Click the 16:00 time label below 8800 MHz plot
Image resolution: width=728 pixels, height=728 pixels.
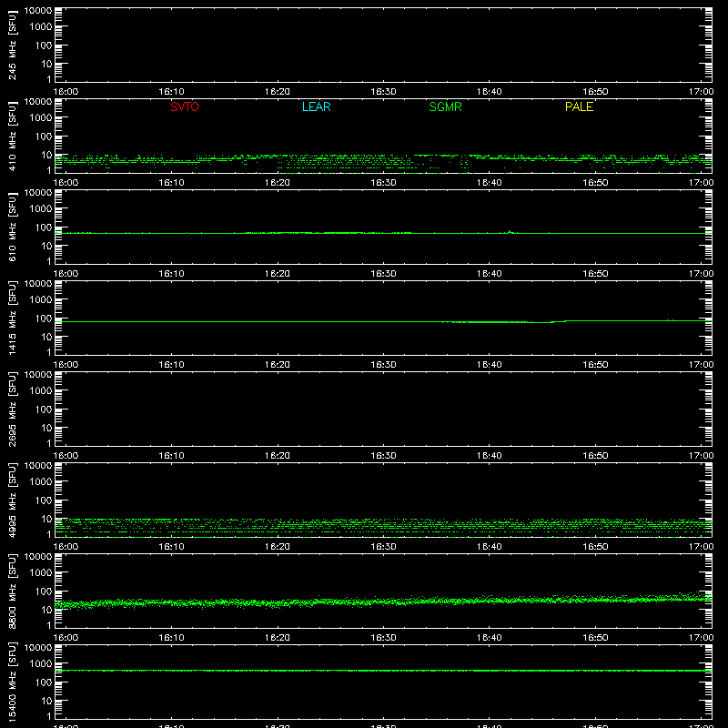click(x=66, y=638)
